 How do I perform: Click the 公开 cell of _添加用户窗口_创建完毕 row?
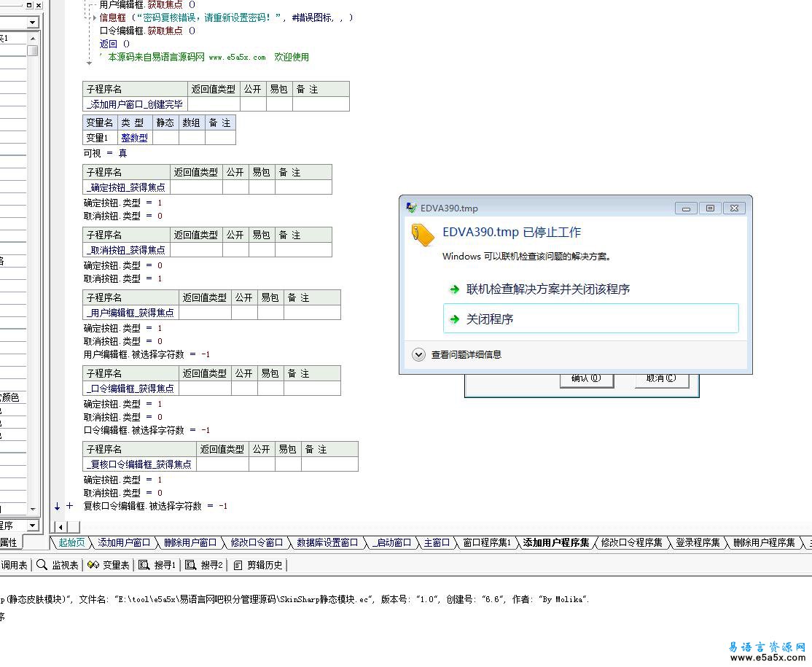[x=253, y=104]
